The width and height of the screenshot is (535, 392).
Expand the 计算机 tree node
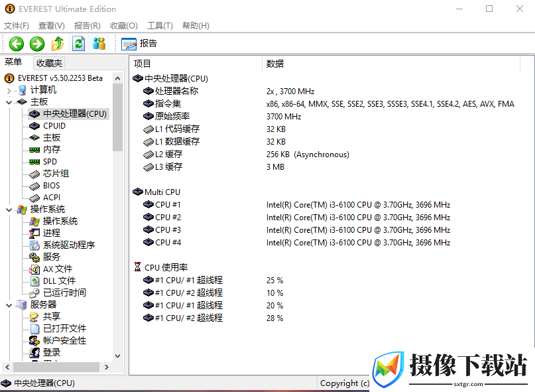9,90
